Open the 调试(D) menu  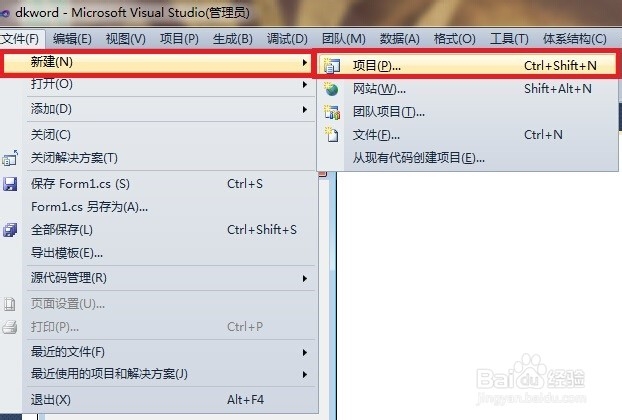(287, 39)
